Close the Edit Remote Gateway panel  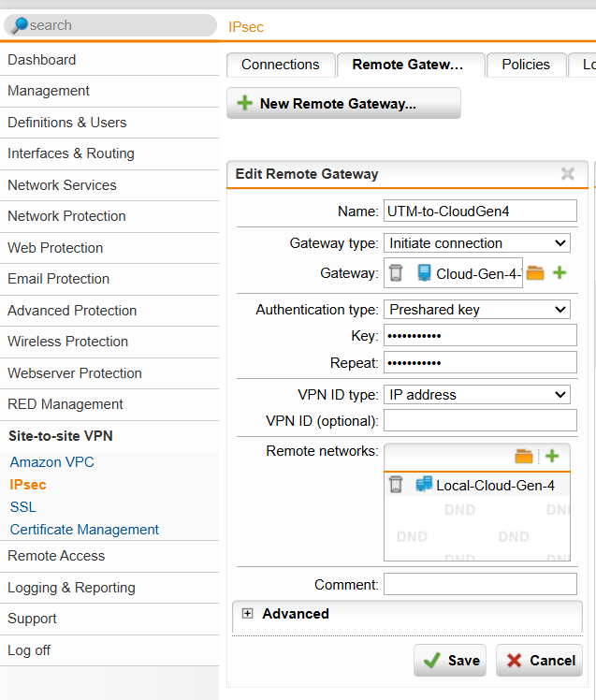coord(567,174)
